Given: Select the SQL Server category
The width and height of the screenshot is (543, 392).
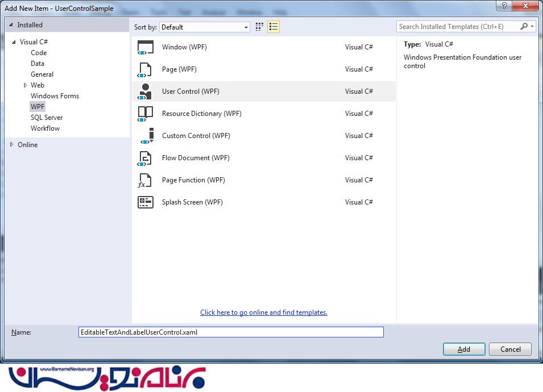Looking at the screenshot, I should 47,118.
